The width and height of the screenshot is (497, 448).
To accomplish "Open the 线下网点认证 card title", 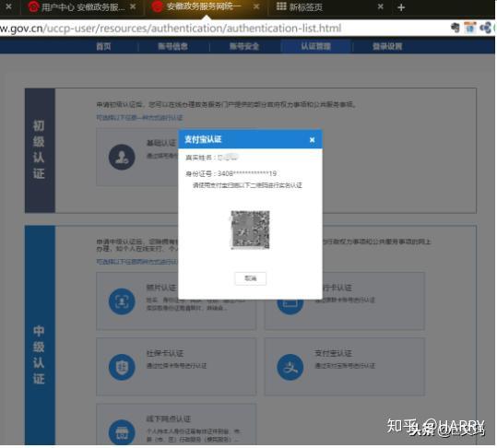I will point(169,419).
